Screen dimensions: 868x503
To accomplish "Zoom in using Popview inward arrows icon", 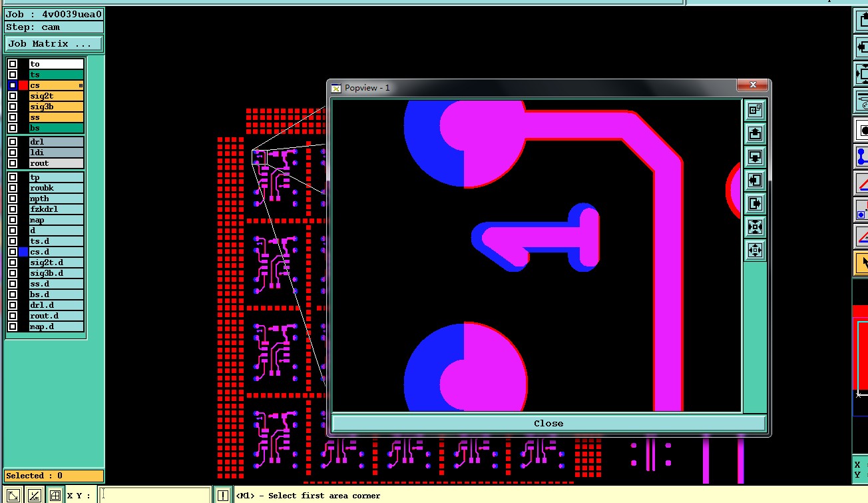I will 755,227.
